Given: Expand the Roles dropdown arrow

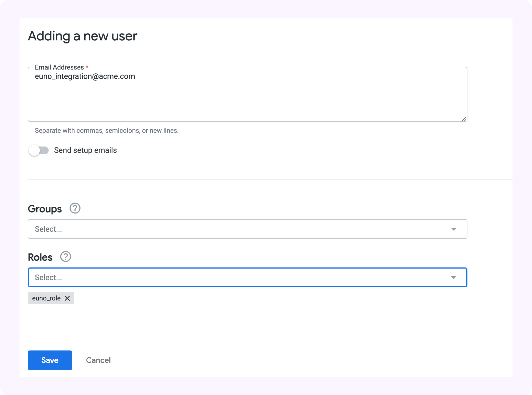Looking at the screenshot, I should tap(453, 277).
